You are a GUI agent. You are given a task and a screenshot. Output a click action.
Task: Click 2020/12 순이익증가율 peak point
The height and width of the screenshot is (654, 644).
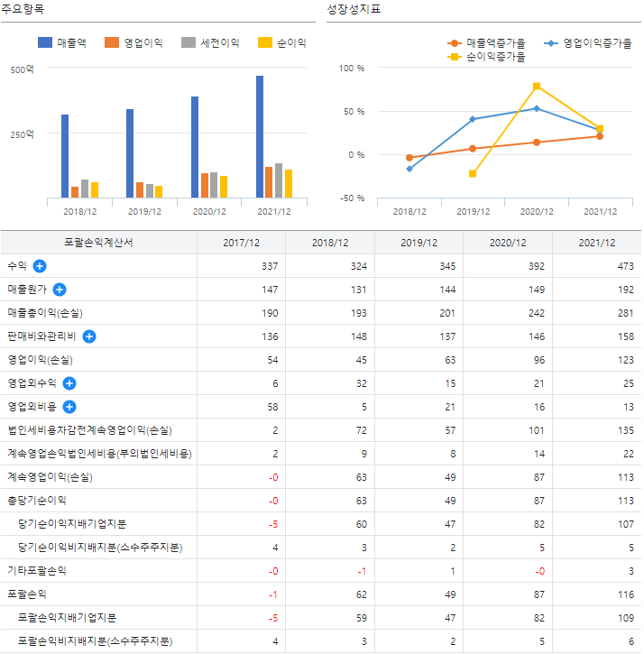click(x=537, y=86)
